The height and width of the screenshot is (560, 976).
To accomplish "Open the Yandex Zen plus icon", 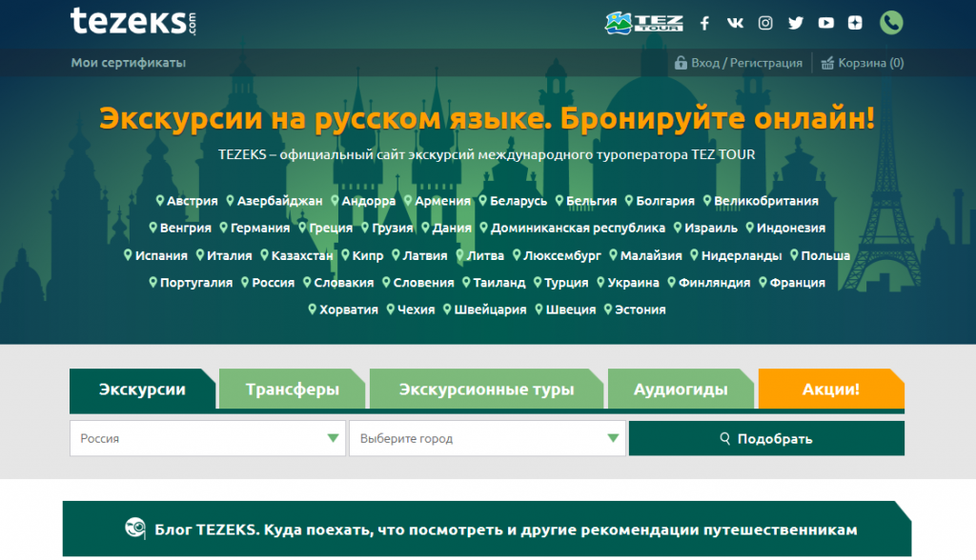I will [x=855, y=23].
